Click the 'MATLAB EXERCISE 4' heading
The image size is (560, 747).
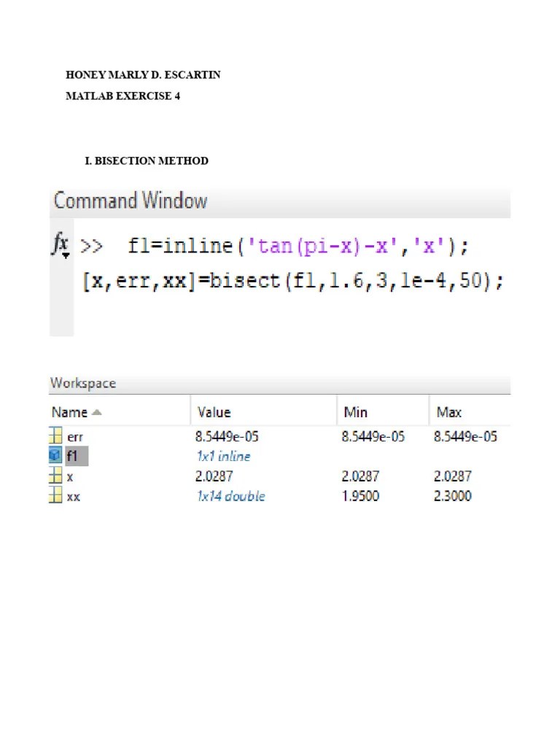122,96
